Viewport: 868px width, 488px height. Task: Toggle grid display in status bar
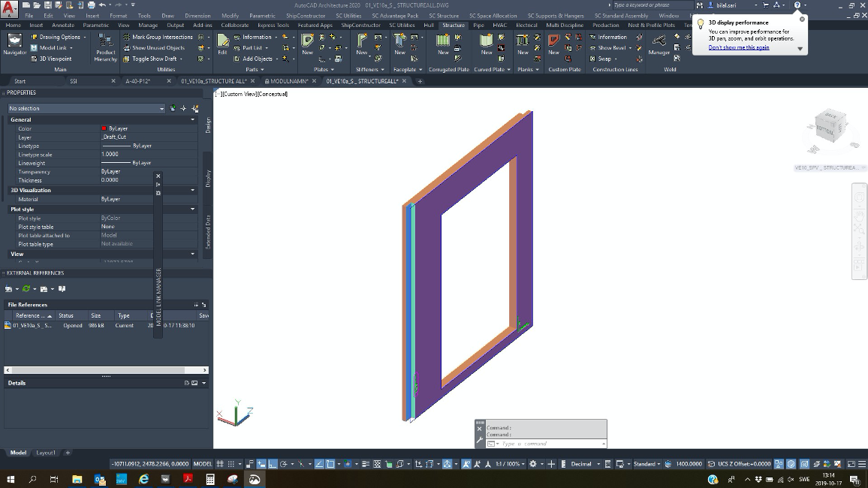click(220, 464)
